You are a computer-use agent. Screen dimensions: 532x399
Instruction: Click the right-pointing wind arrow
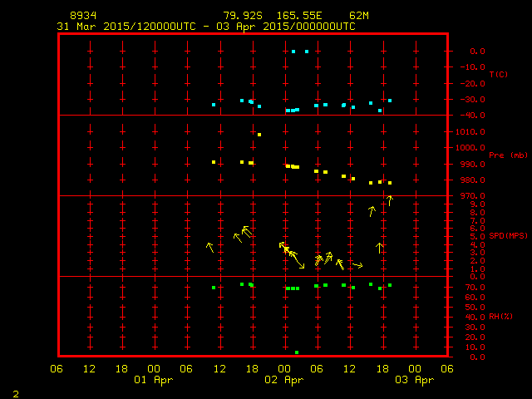[357, 265]
